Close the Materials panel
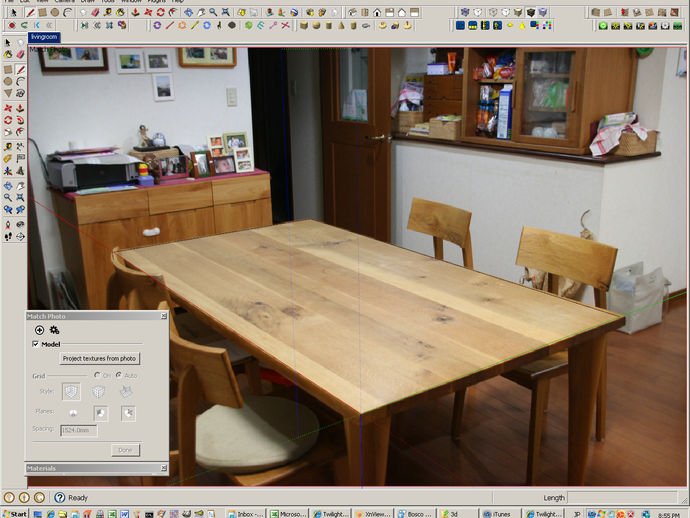The height and width of the screenshot is (518, 690). click(x=164, y=468)
